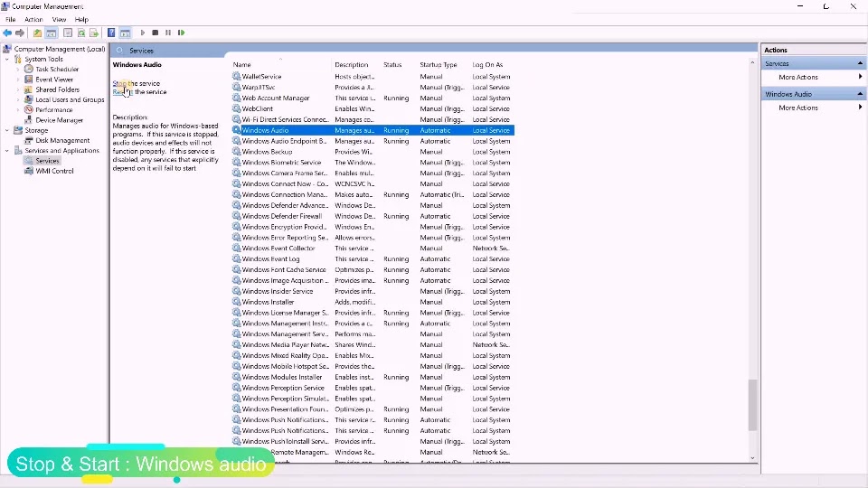Screen dimensions: 868x488
Task: Collapse the Storage tree node
Action: point(6,130)
